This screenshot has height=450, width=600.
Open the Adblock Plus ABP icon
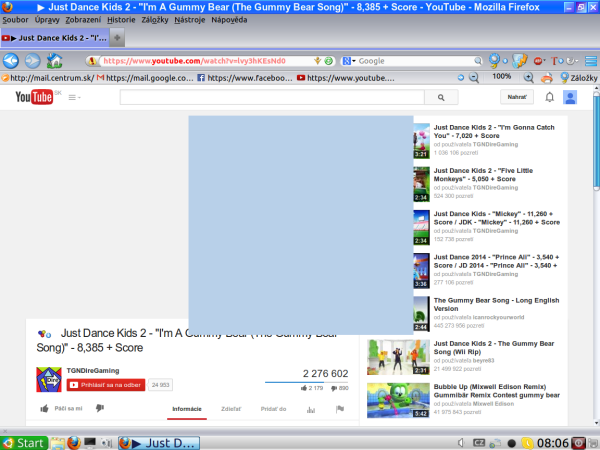[x=538, y=61]
